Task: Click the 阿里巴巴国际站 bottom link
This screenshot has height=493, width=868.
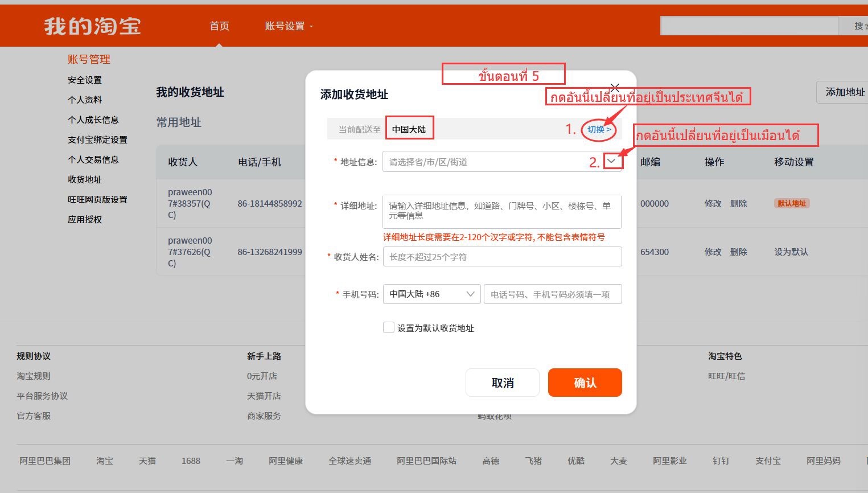Action: pos(427,461)
